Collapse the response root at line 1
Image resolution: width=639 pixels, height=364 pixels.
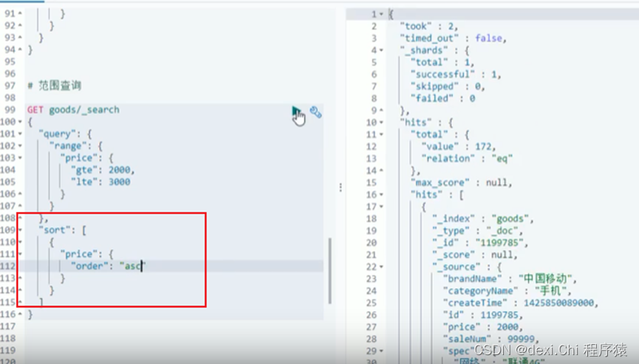point(381,14)
